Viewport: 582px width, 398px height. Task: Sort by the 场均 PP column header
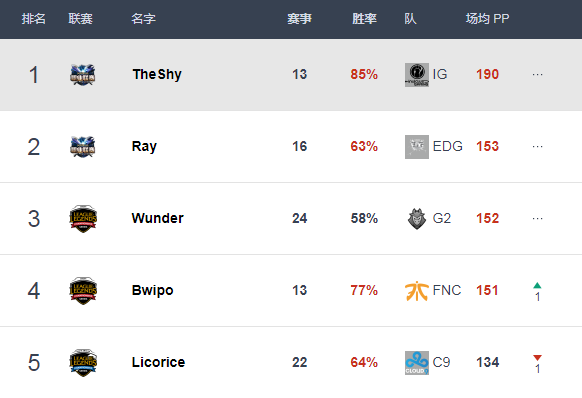coord(487,19)
